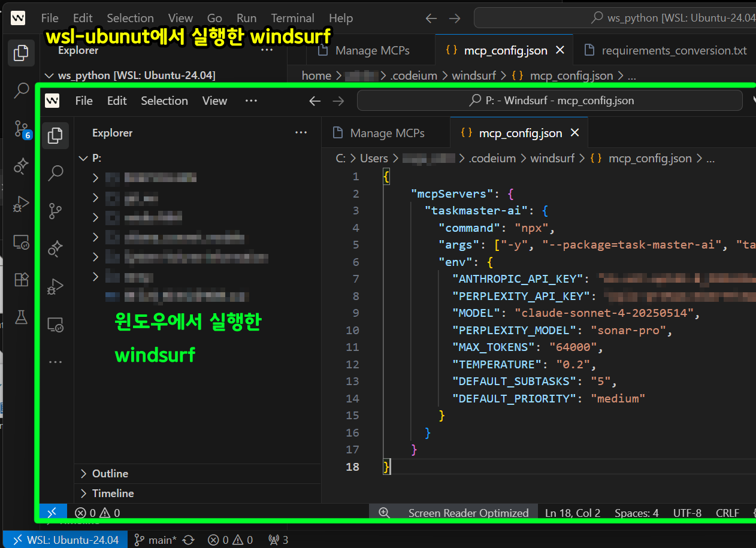Open Search in the WSL window activity bar
This screenshot has width=756, height=548.
(21, 90)
